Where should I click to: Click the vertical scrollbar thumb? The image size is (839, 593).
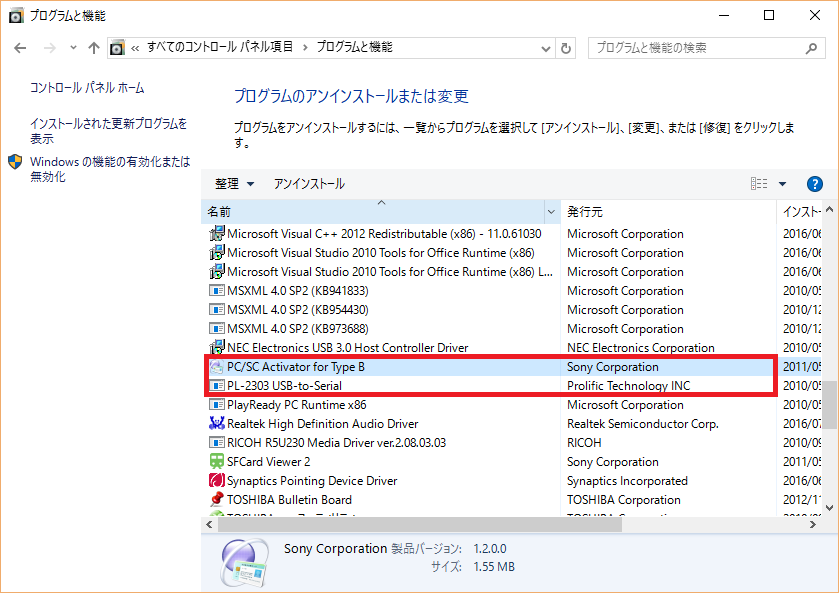[x=829, y=405]
